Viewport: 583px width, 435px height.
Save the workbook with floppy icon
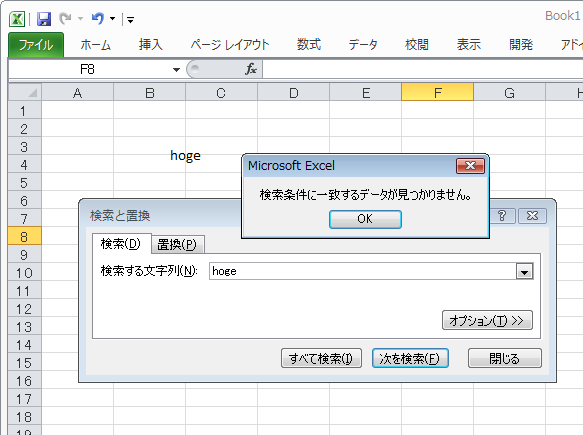[44, 19]
